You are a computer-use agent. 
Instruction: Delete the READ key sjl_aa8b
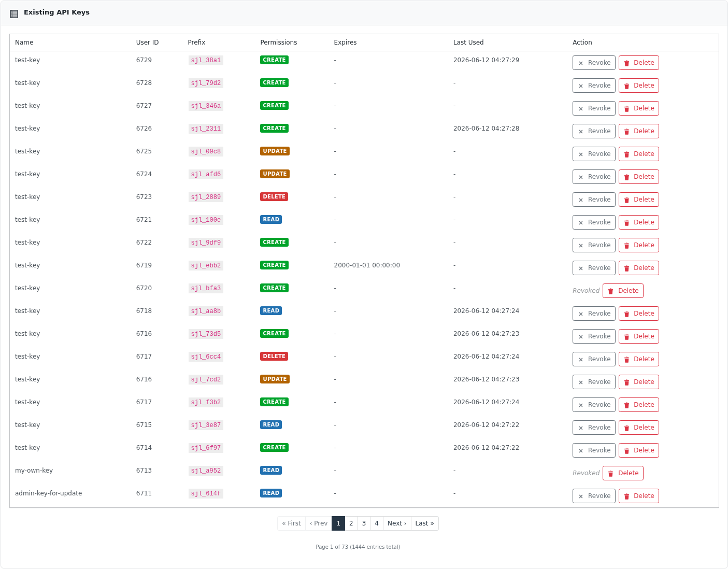[x=639, y=314]
